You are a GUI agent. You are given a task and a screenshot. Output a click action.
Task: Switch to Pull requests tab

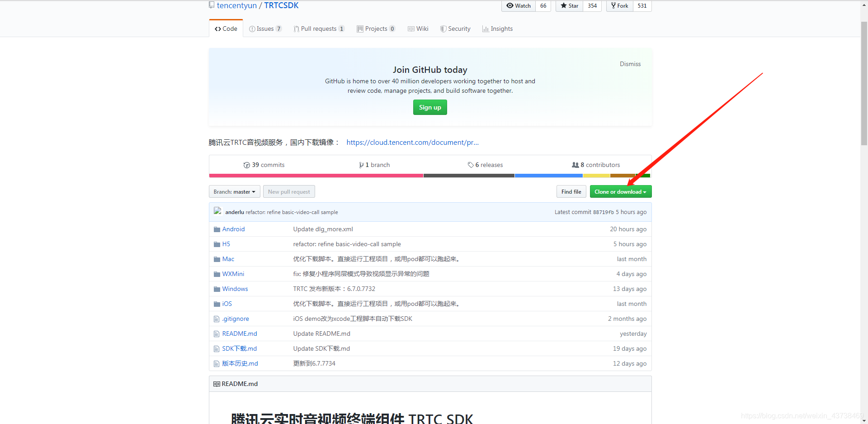[319, 29]
